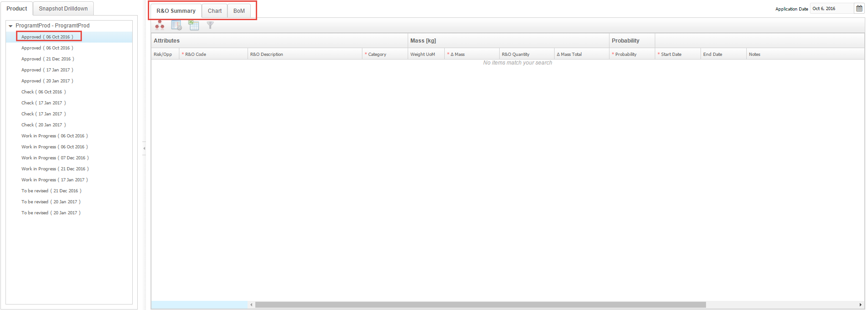868x310 pixels.
Task: Sort by the R&O Code column header
Action: [x=213, y=54]
